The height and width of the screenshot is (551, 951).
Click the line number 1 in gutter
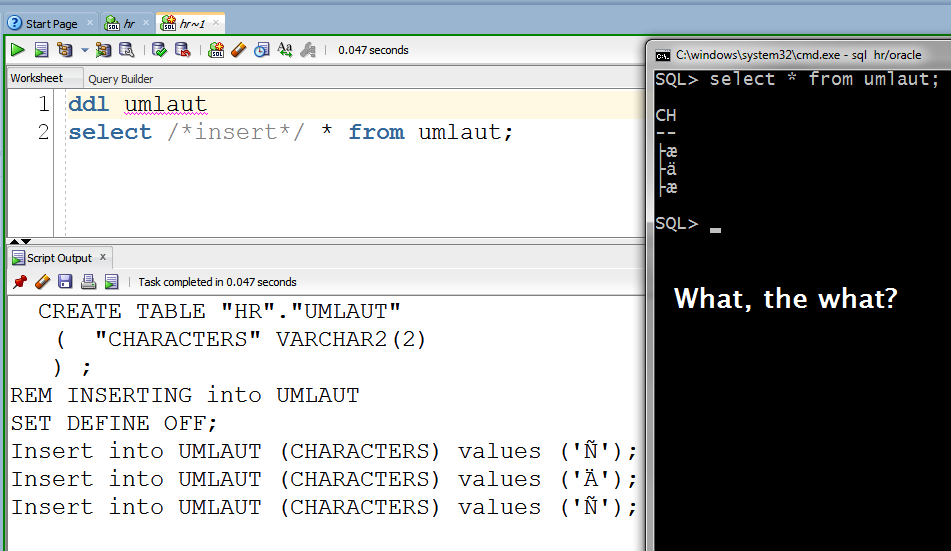tap(43, 104)
